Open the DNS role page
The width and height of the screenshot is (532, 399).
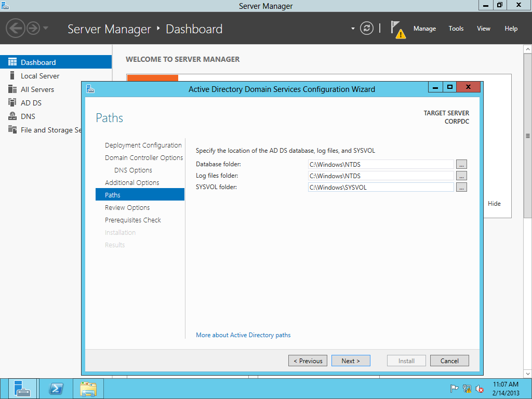coord(28,116)
